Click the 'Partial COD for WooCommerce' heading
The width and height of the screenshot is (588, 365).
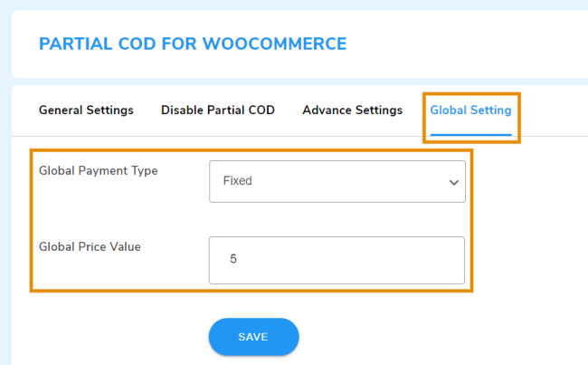[193, 43]
